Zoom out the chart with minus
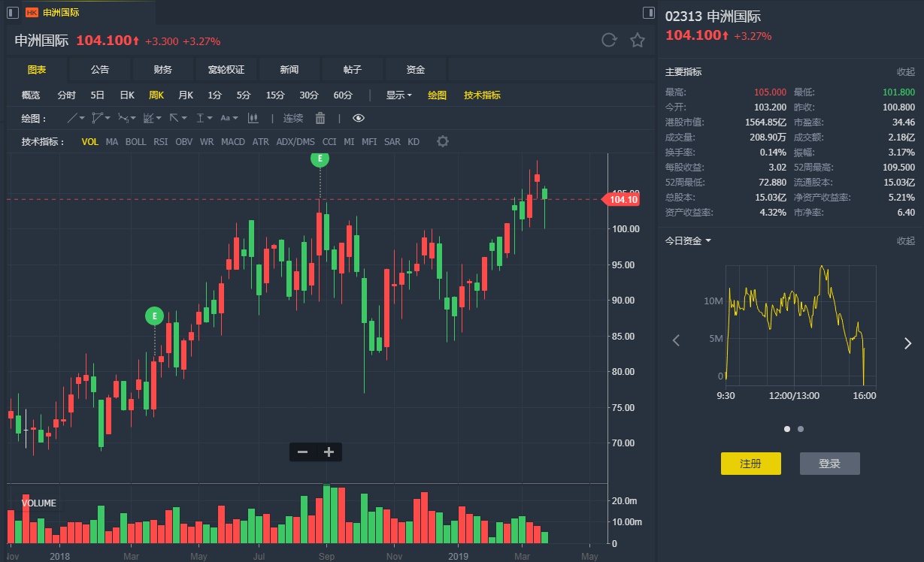The image size is (924, 562). click(x=302, y=452)
